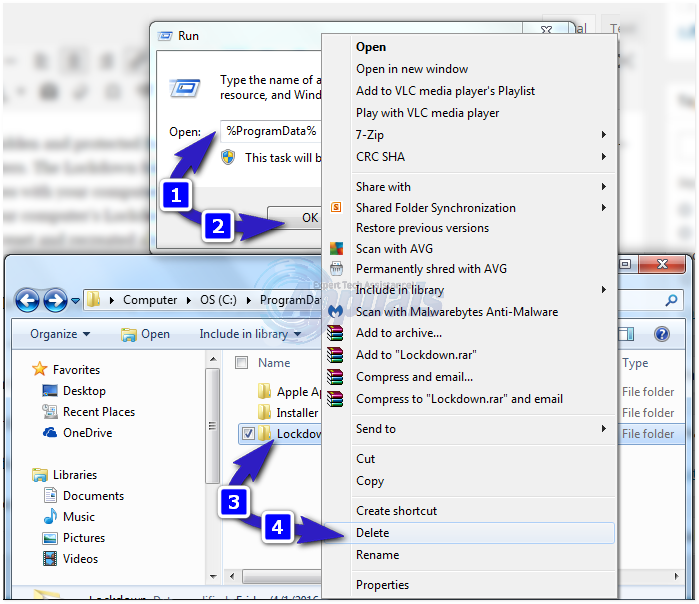Screen dimensions: 699x604
Task: Open the recent locations dropdown arrow
Action: coord(75,301)
